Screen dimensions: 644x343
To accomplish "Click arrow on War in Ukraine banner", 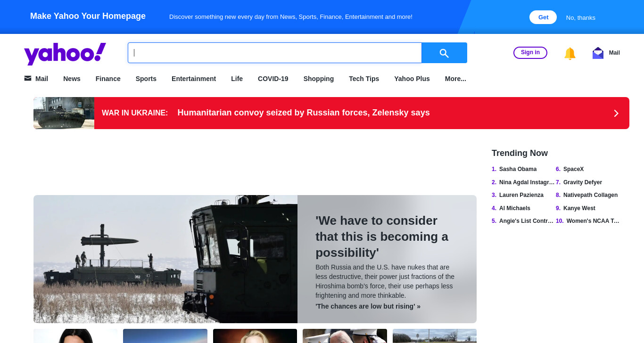I will [x=616, y=113].
